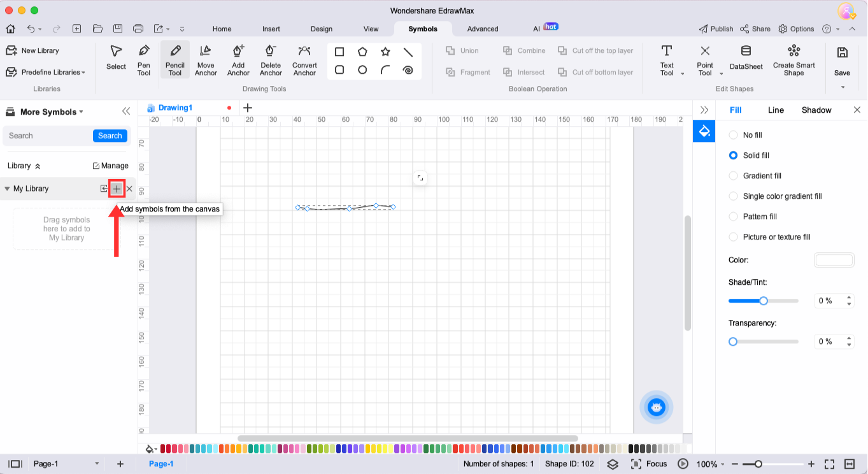Go to the Design ribbon tab
Image resolution: width=868 pixels, height=474 pixels.
(322, 29)
